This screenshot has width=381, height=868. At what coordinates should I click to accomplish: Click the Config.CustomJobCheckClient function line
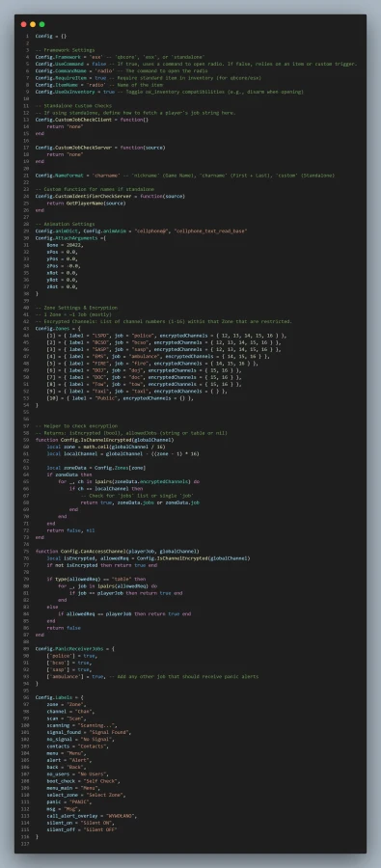pos(92,120)
